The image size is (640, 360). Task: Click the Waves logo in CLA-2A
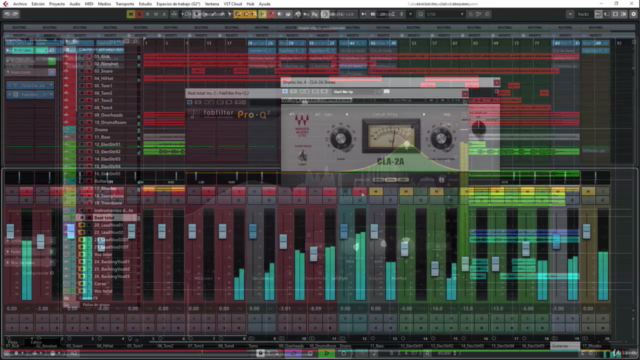click(302, 125)
